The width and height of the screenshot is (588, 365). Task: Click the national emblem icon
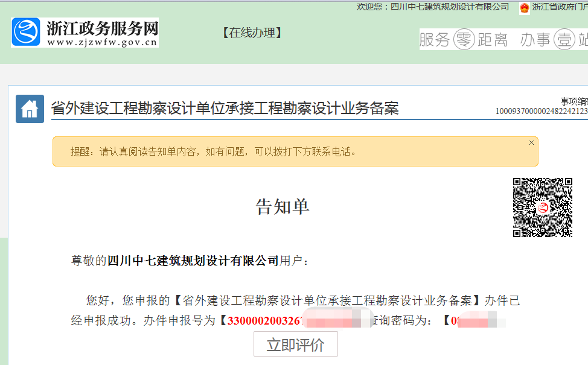pos(523,8)
